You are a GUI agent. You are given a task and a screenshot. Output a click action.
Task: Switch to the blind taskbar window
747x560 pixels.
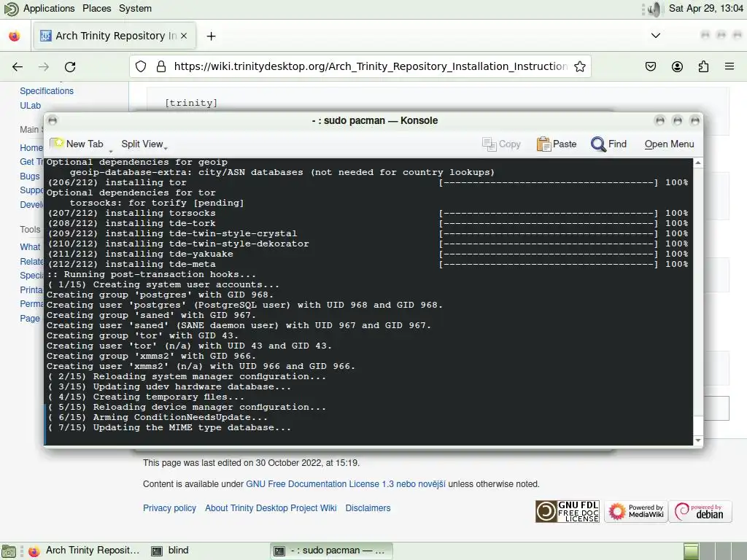pyautogui.click(x=170, y=551)
